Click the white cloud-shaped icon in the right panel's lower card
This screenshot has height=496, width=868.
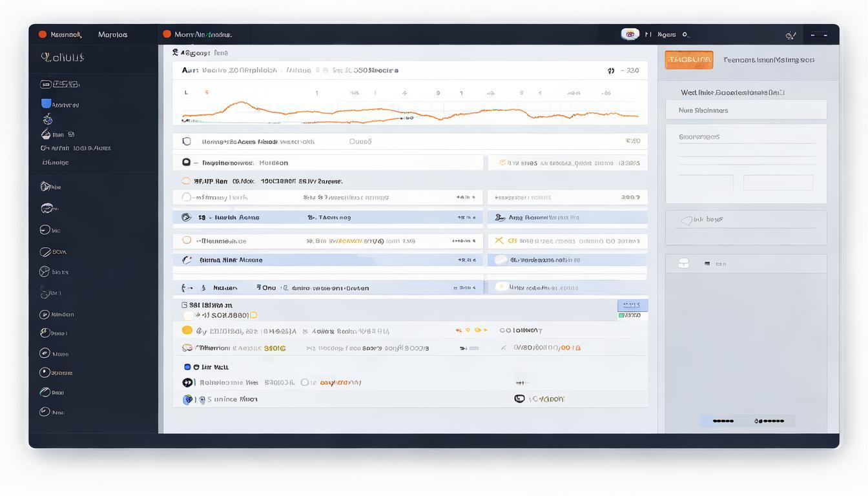coord(684,263)
